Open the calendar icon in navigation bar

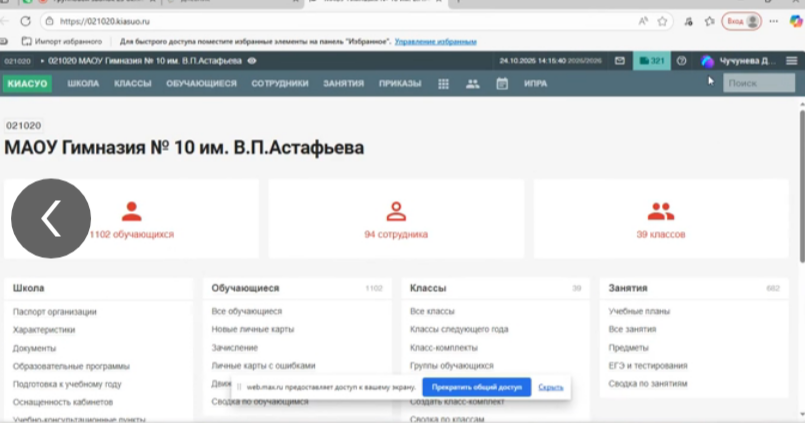[x=502, y=83]
